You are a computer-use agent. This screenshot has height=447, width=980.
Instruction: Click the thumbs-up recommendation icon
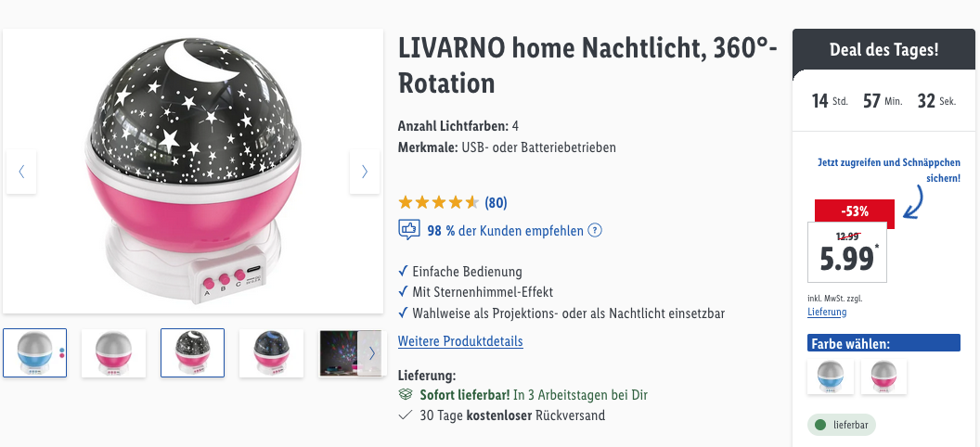tap(408, 230)
